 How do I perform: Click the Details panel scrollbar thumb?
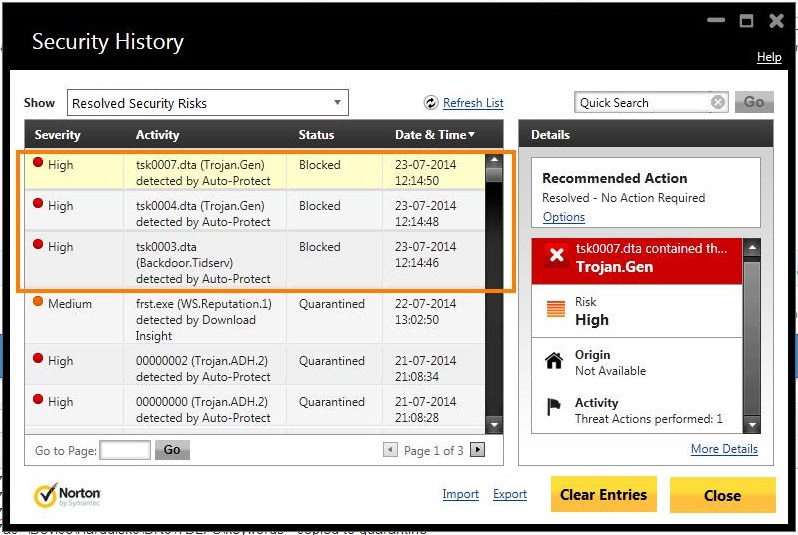pyautogui.click(x=751, y=339)
